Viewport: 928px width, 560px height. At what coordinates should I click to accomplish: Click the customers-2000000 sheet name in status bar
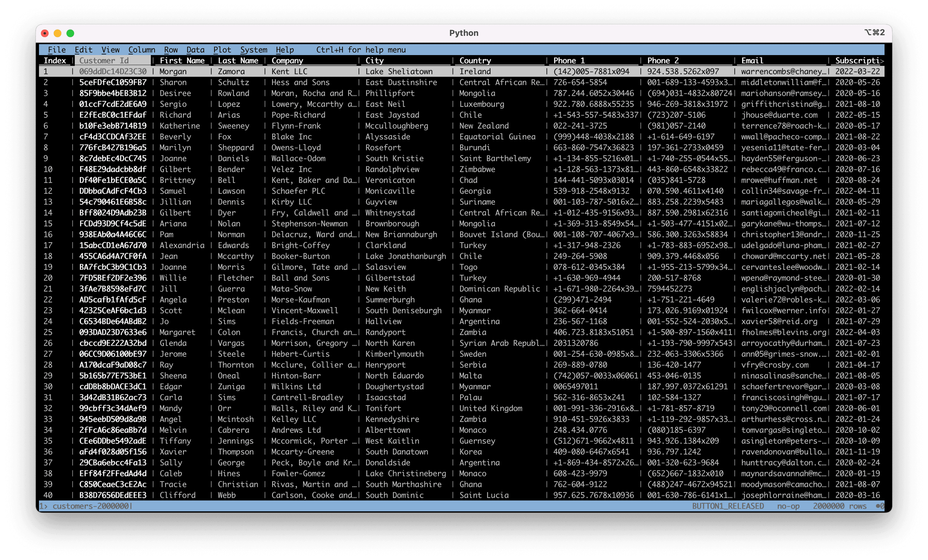[91, 506]
